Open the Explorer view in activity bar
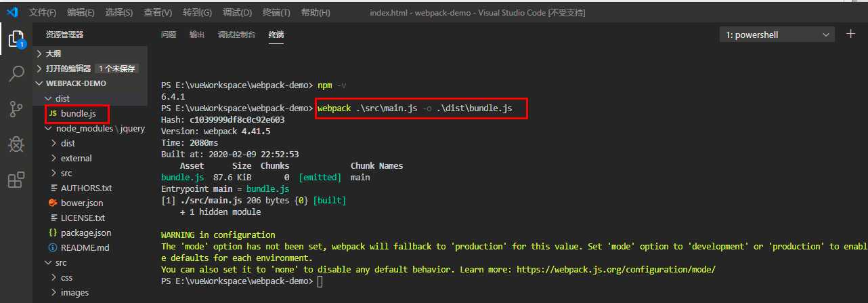Viewport: 868px width, 303px height. click(x=16, y=38)
